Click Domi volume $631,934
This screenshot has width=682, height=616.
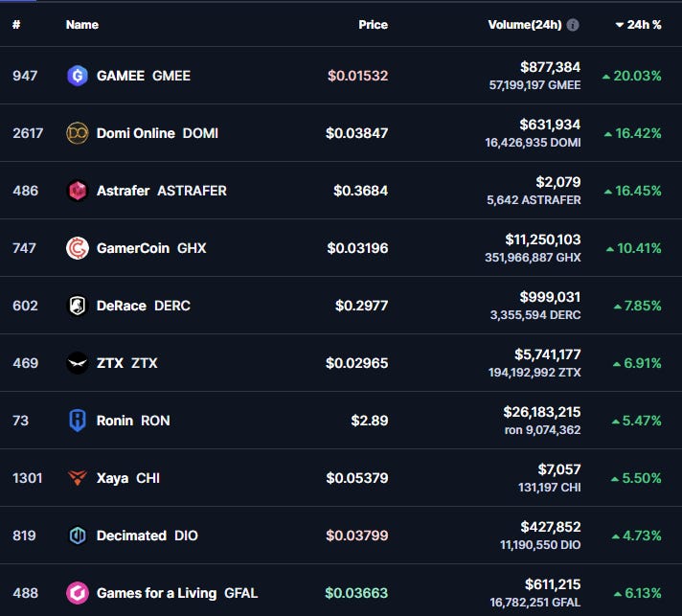[x=550, y=125]
